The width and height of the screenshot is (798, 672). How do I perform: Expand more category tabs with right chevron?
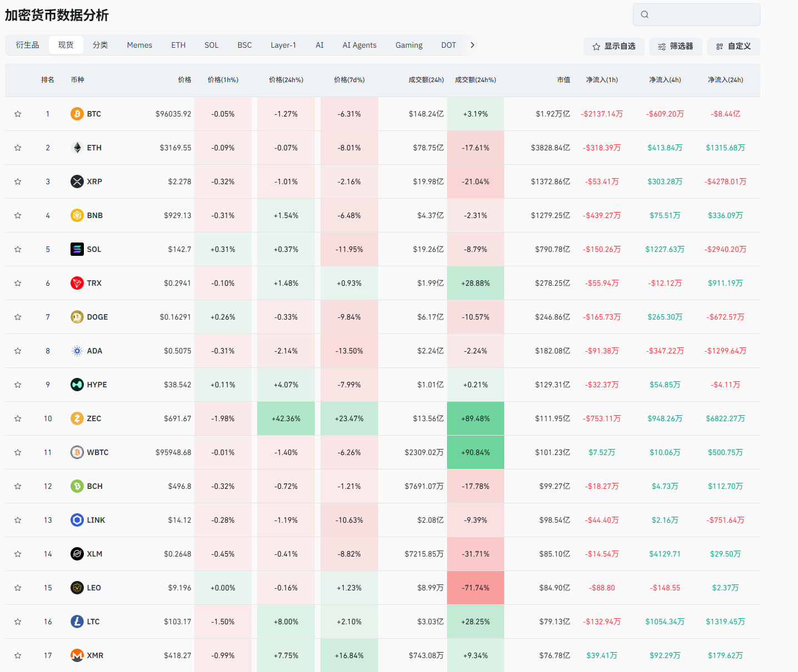coord(473,45)
